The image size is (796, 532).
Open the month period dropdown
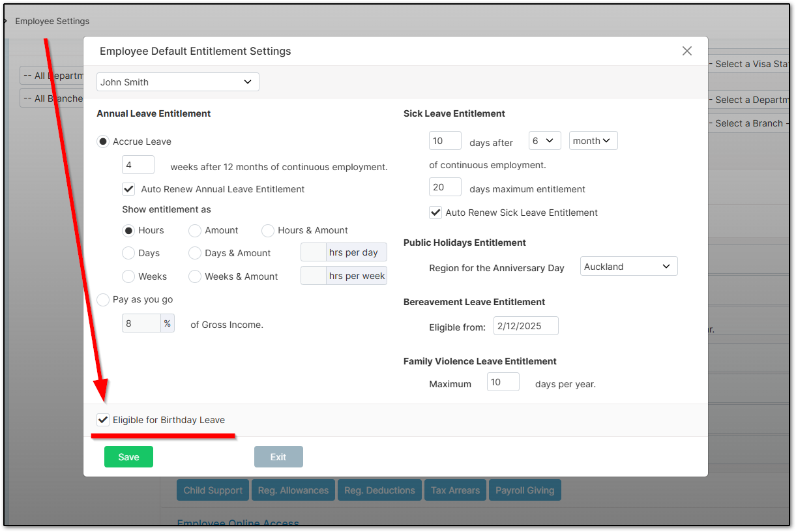(593, 141)
